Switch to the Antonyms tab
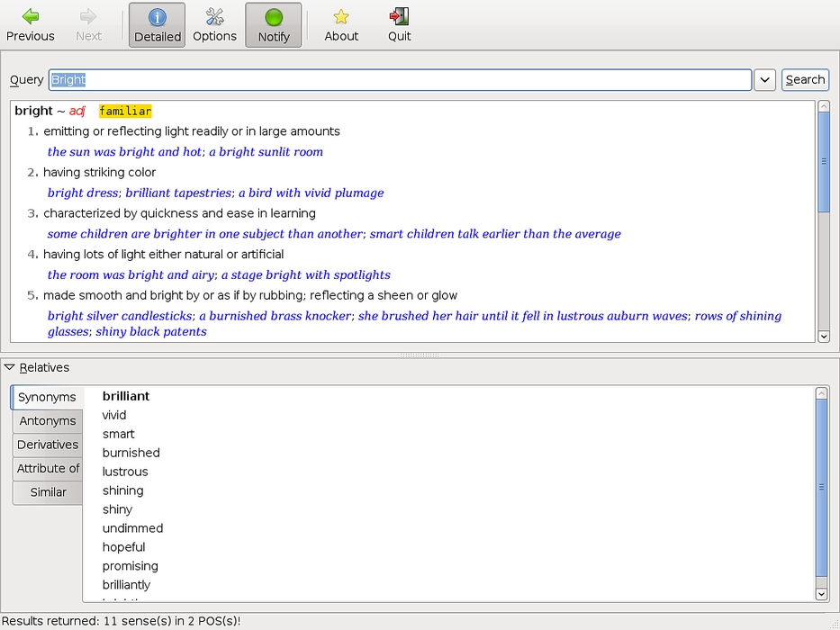 pyautogui.click(x=48, y=421)
